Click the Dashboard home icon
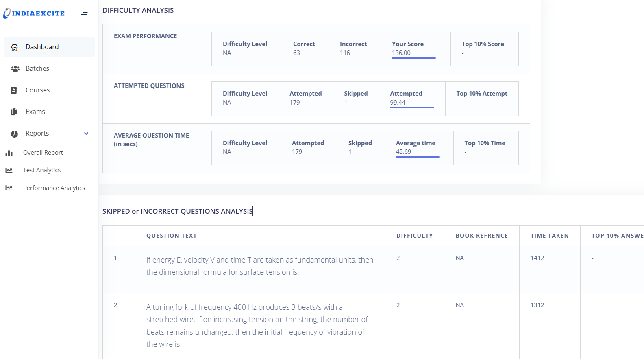This screenshot has width=644, height=359. (x=15, y=48)
